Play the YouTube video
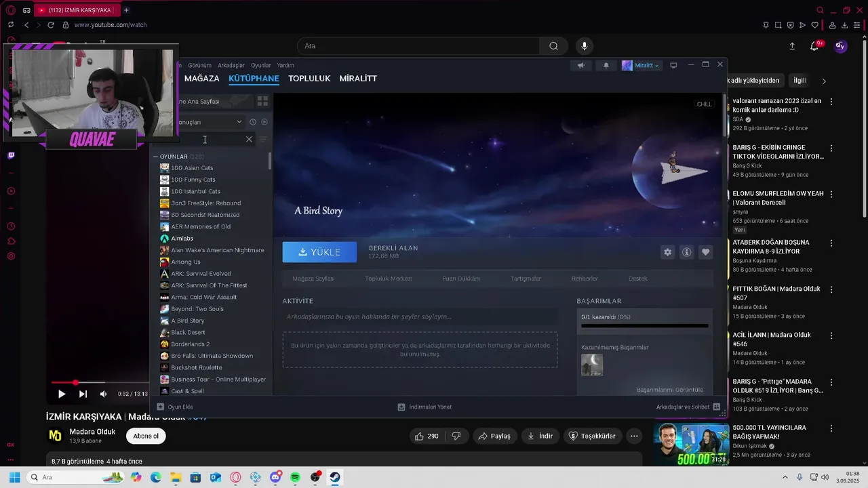Viewport: 868px width, 488px height. [62, 394]
